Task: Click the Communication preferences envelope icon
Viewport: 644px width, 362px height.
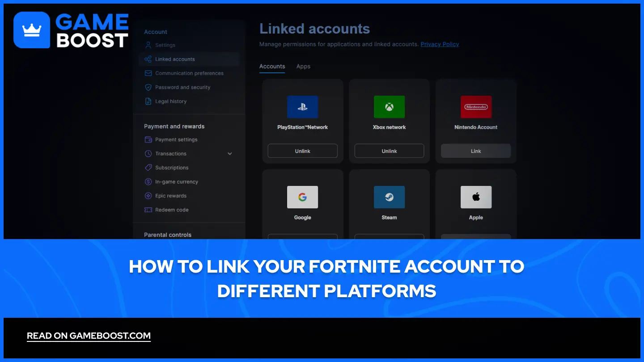Action: (x=148, y=73)
